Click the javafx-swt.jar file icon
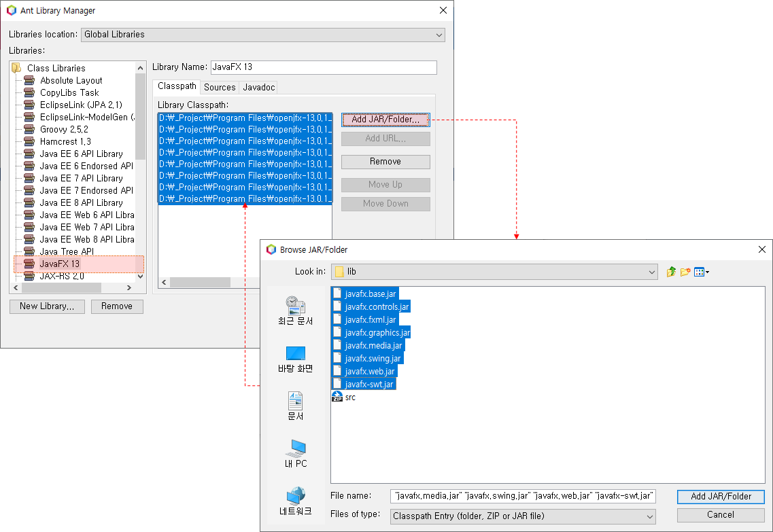Screen dimensions: 773x532 click(x=337, y=384)
